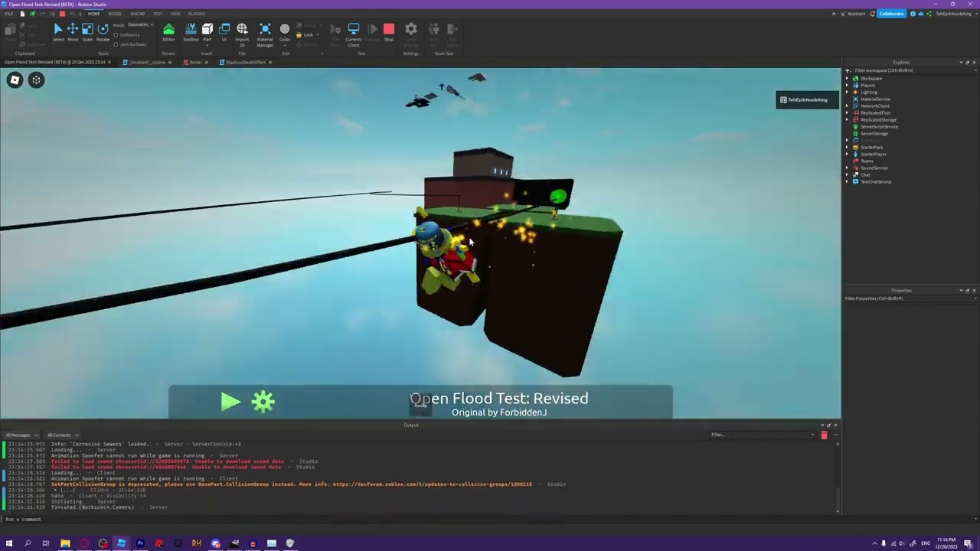Switch to the VIEW ribbon tab

coord(175,14)
